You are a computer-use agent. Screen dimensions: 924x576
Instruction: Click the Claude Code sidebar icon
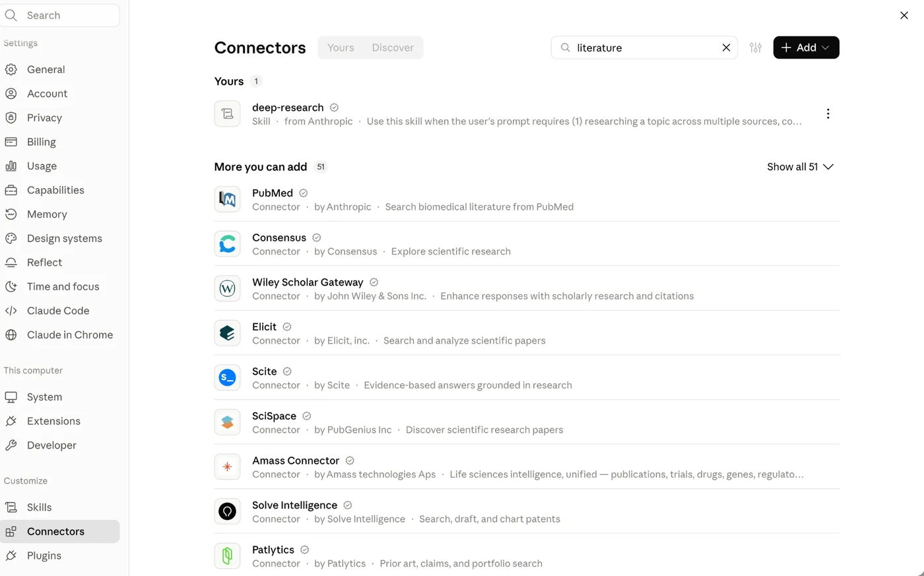11,311
